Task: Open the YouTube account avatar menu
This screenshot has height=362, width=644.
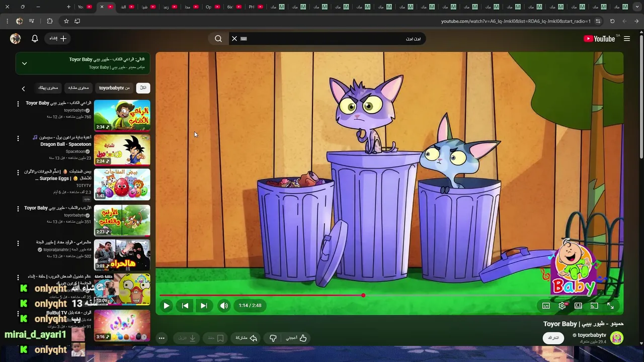Action: [16, 39]
